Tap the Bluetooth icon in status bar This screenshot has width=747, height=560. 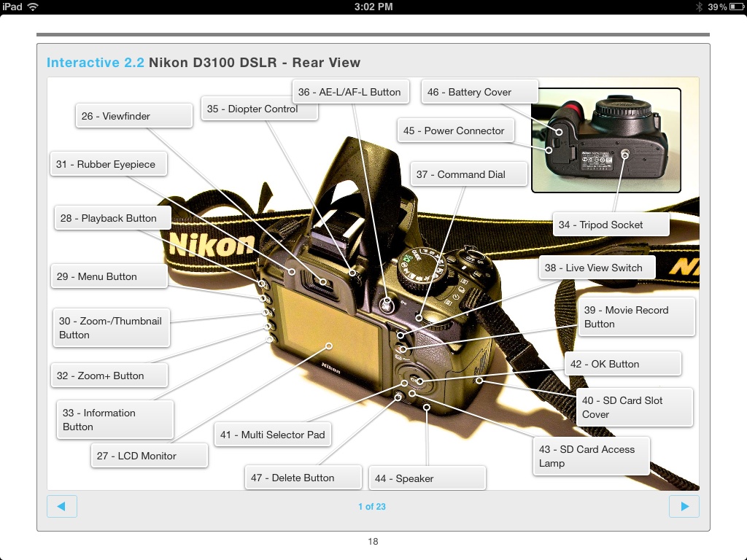pos(700,7)
